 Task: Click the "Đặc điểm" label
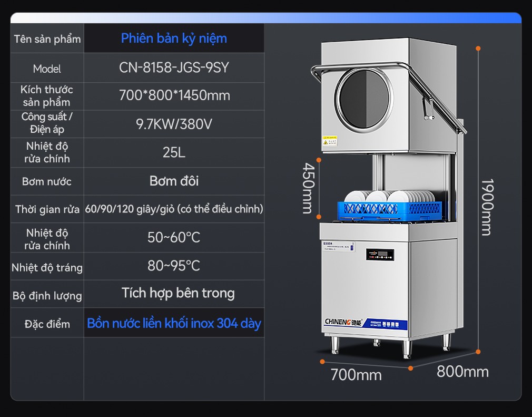[x=47, y=324]
